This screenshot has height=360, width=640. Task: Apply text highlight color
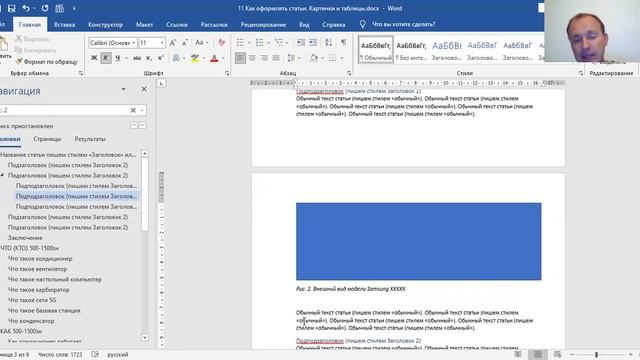coord(195,58)
